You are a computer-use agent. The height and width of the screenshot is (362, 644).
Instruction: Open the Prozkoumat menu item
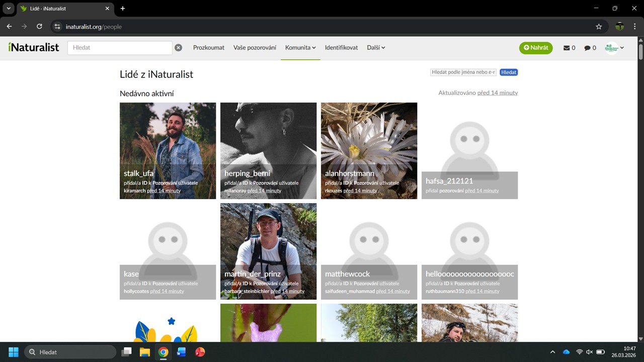click(209, 48)
